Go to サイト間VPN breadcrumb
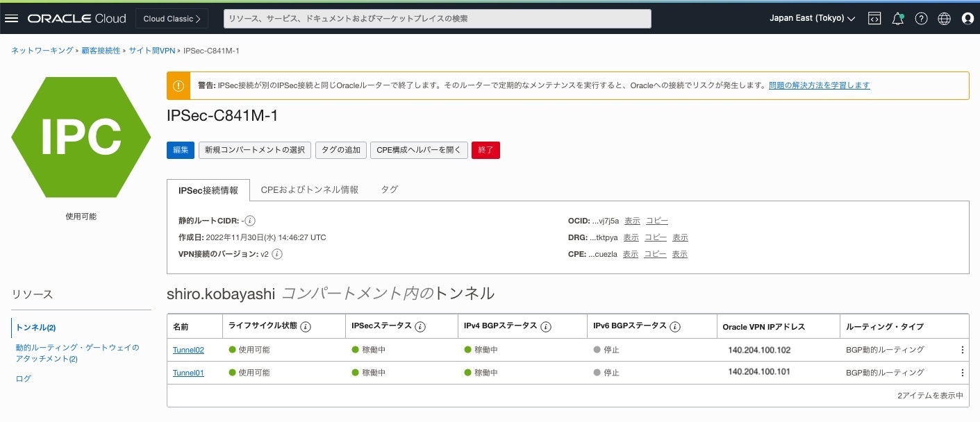 pos(152,51)
